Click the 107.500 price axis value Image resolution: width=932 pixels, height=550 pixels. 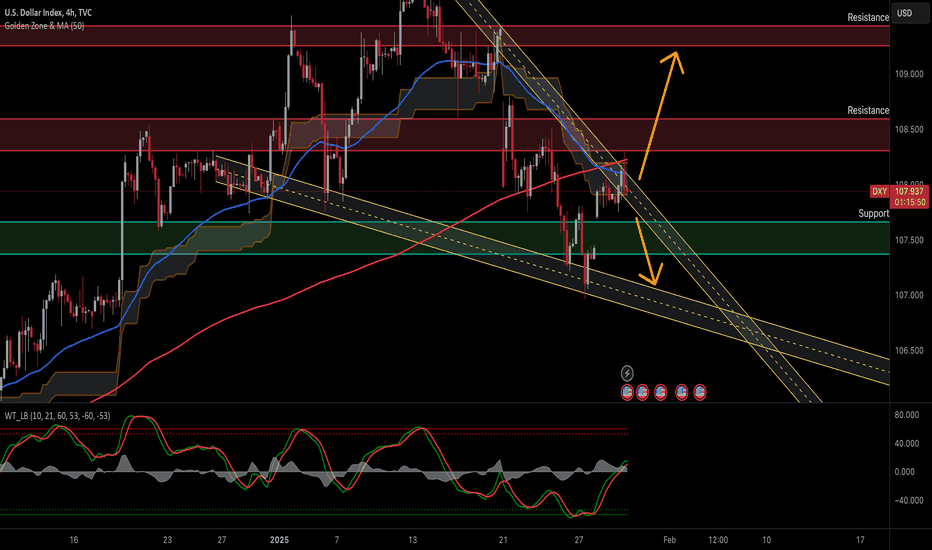point(909,240)
